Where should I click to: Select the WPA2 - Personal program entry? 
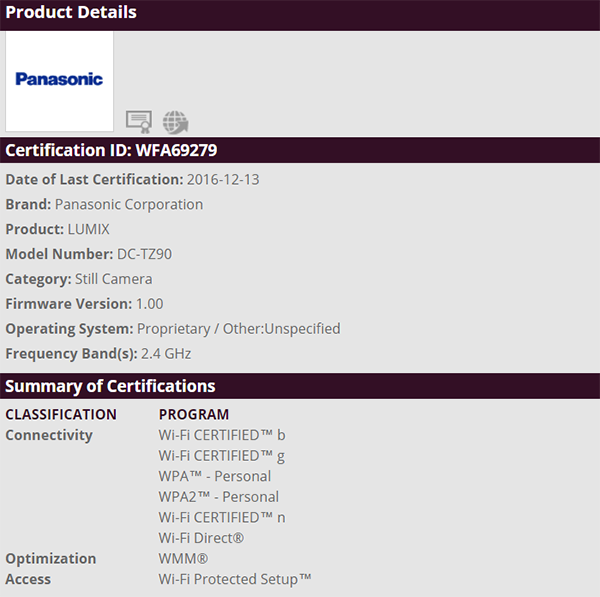(x=218, y=497)
